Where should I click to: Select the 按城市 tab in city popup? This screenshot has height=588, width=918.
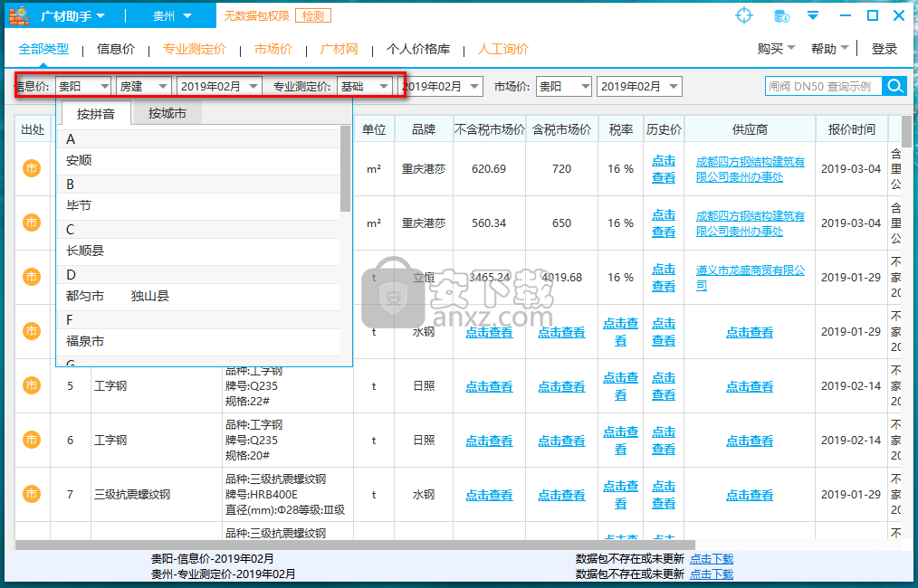click(167, 113)
